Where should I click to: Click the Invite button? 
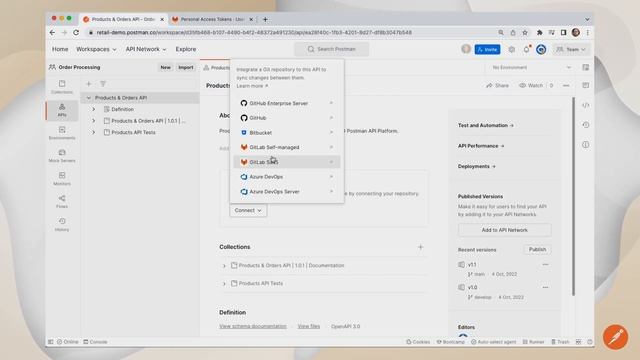click(487, 49)
